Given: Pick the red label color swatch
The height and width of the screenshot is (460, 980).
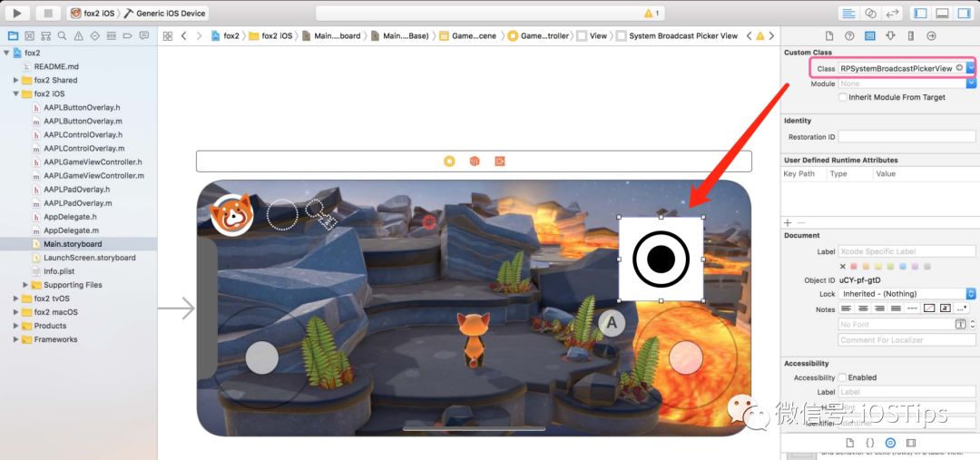Looking at the screenshot, I should (x=854, y=266).
